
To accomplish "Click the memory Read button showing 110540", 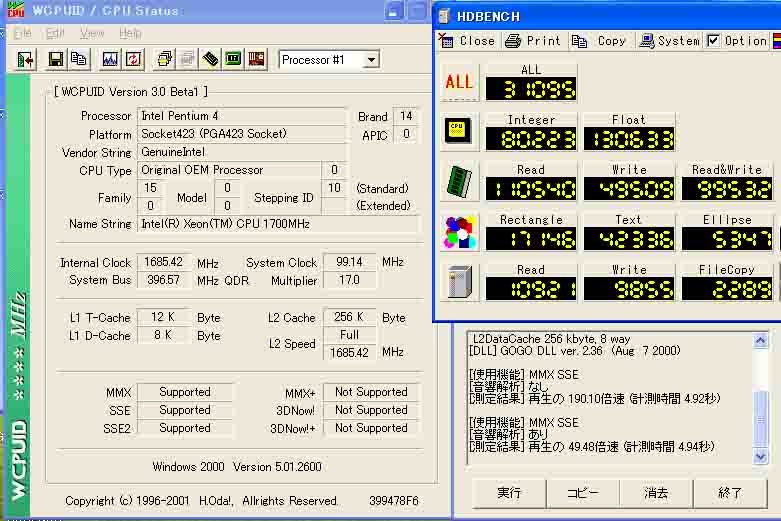I will tap(531, 169).
